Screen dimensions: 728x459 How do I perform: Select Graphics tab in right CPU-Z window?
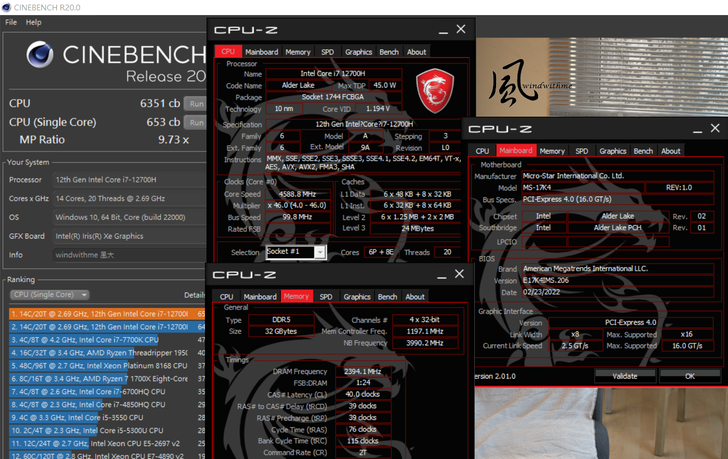613,151
